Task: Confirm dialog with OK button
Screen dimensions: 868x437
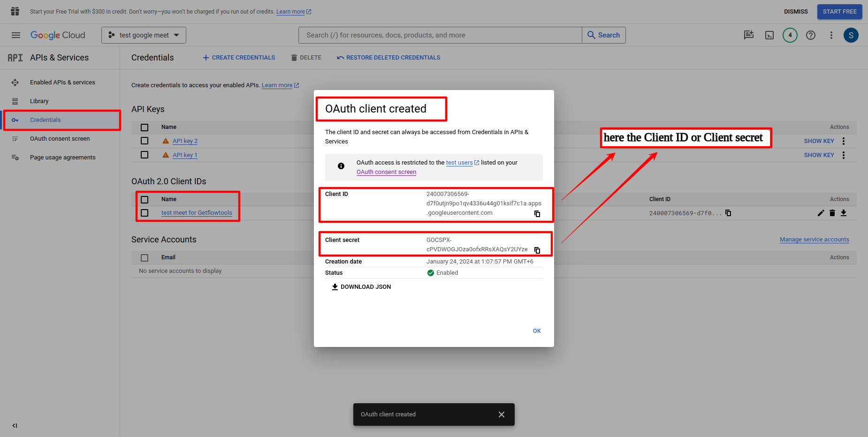Action: click(537, 331)
